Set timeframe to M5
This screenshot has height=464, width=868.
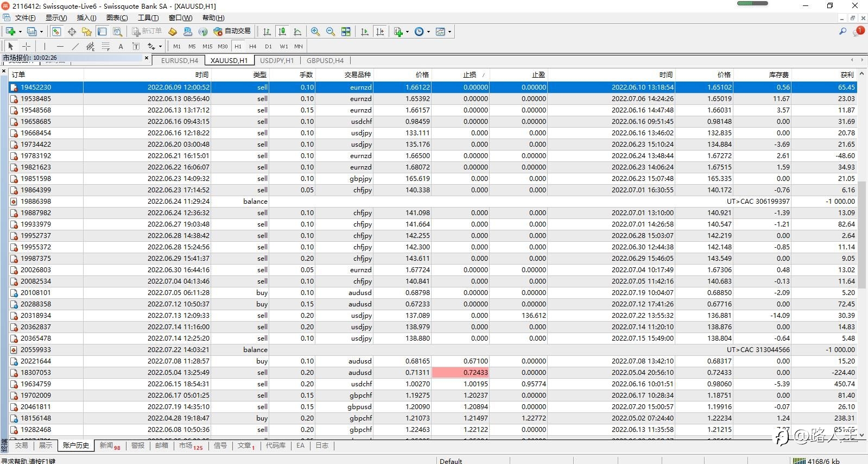[x=192, y=46]
